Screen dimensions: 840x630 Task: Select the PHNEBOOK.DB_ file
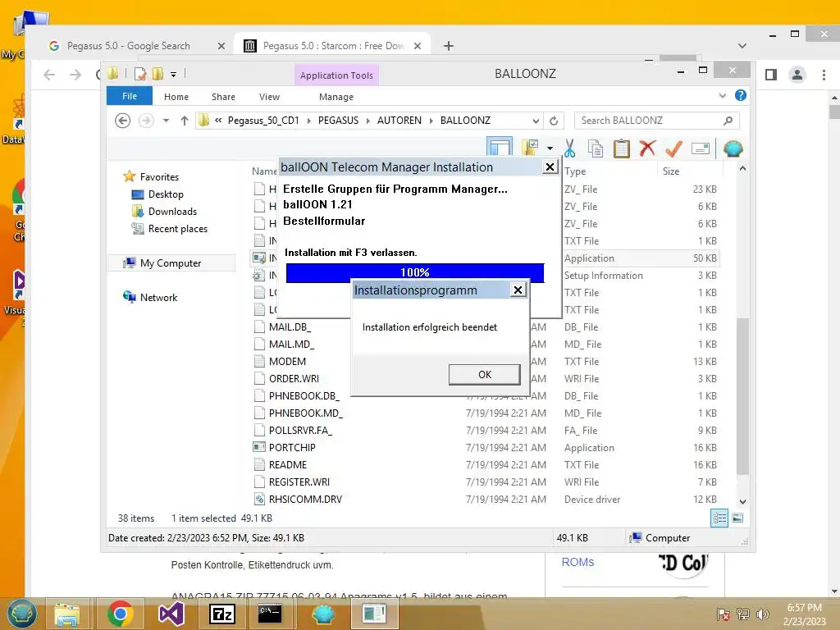click(304, 396)
